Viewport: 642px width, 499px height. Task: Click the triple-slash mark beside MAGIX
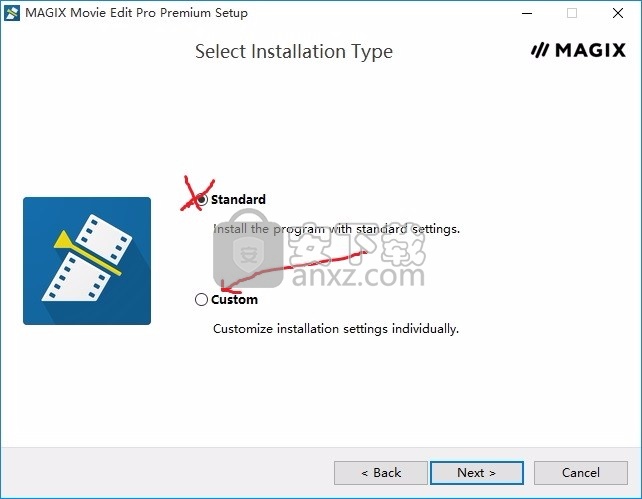(540, 50)
